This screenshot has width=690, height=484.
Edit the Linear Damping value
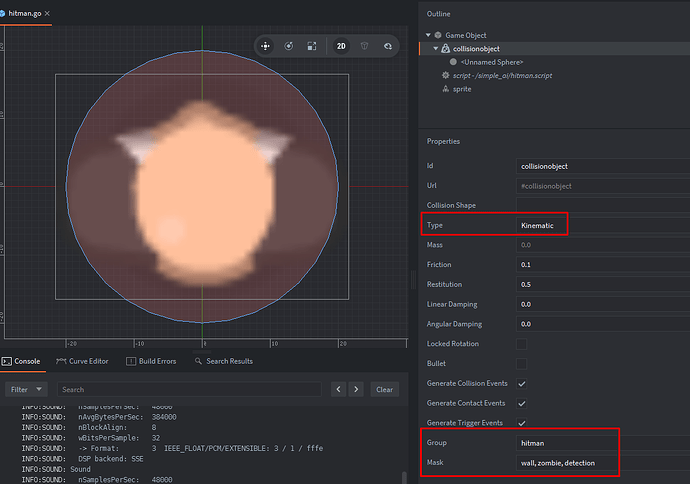pos(603,304)
